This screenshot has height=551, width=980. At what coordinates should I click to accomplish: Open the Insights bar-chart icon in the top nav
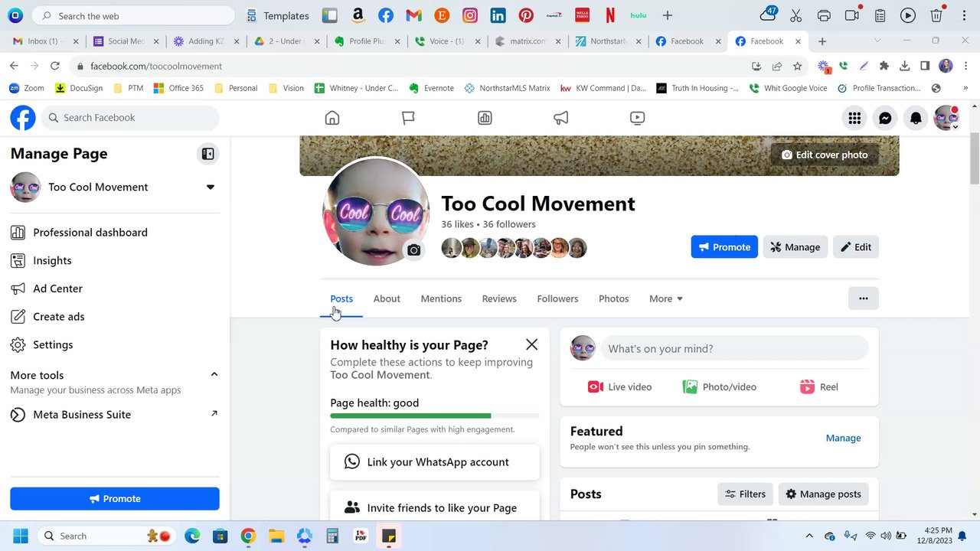click(x=485, y=118)
